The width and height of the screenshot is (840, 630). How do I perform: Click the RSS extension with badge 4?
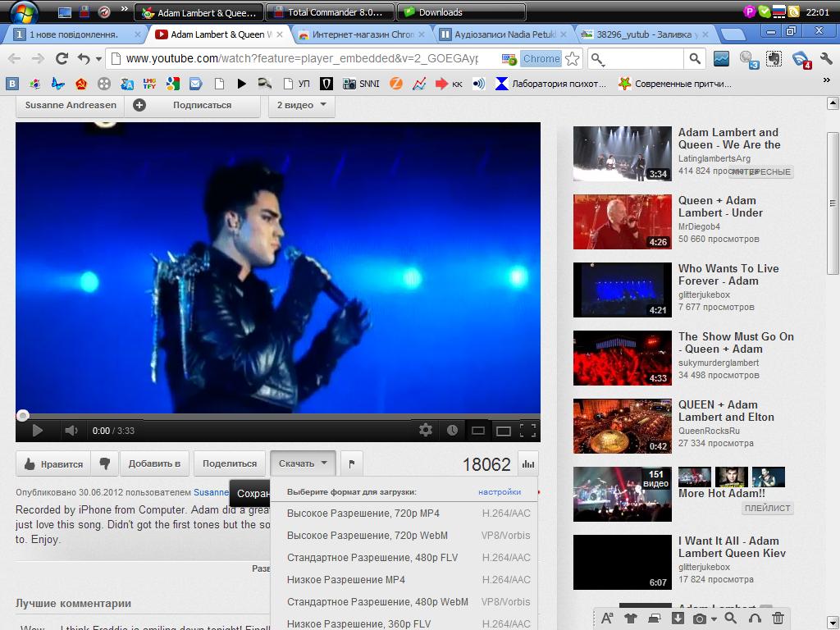(x=801, y=59)
